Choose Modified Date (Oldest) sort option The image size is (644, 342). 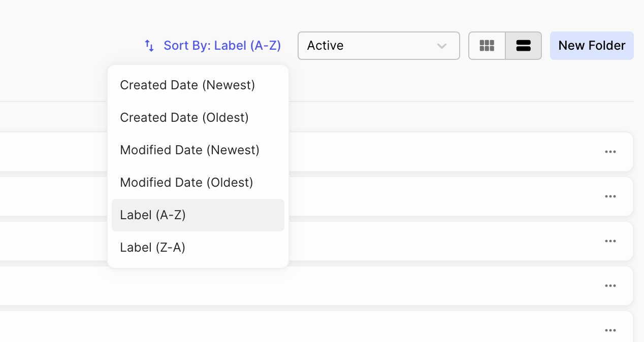click(x=186, y=183)
